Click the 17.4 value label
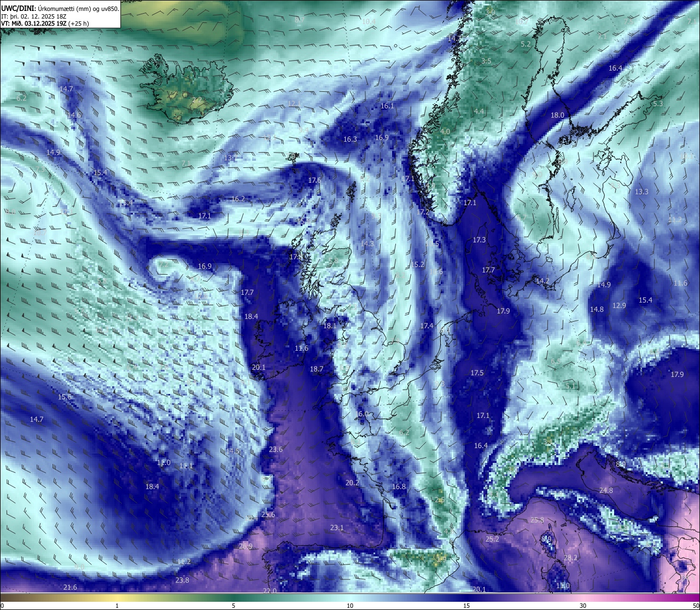The image size is (700, 610). [x=427, y=326]
